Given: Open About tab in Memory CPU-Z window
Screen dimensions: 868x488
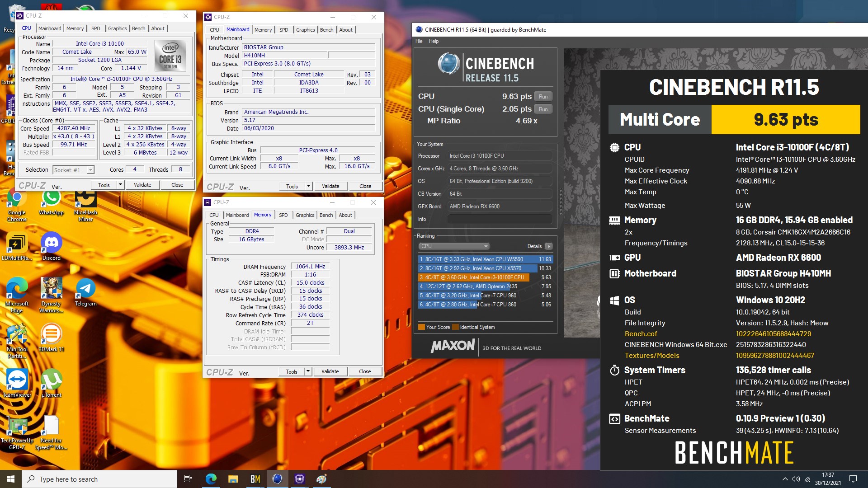Looking at the screenshot, I should (345, 215).
